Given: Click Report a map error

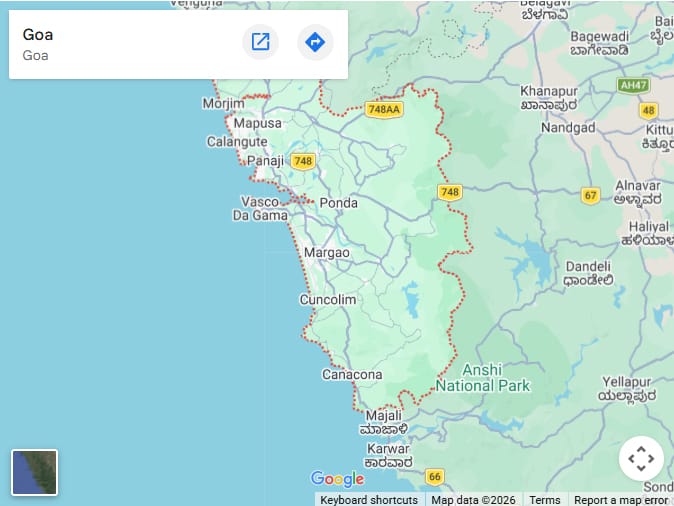Looking at the screenshot, I should [621, 500].
